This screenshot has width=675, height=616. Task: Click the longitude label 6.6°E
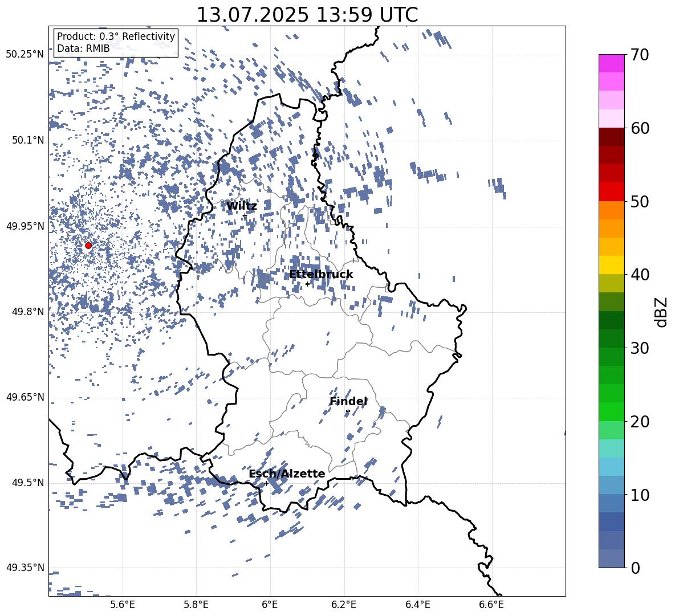coord(491,605)
